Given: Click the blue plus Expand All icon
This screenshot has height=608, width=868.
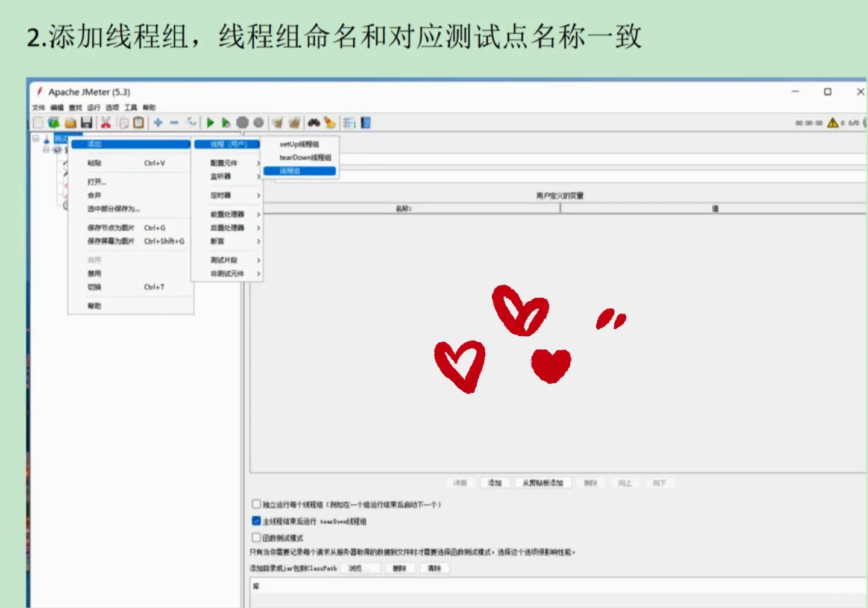Looking at the screenshot, I should click(x=158, y=122).
